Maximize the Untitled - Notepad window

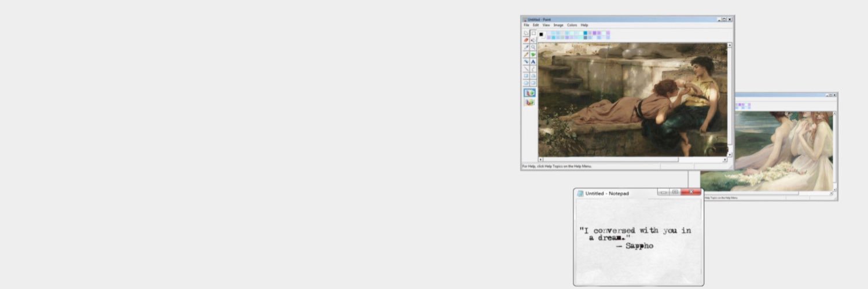point(675,192)
